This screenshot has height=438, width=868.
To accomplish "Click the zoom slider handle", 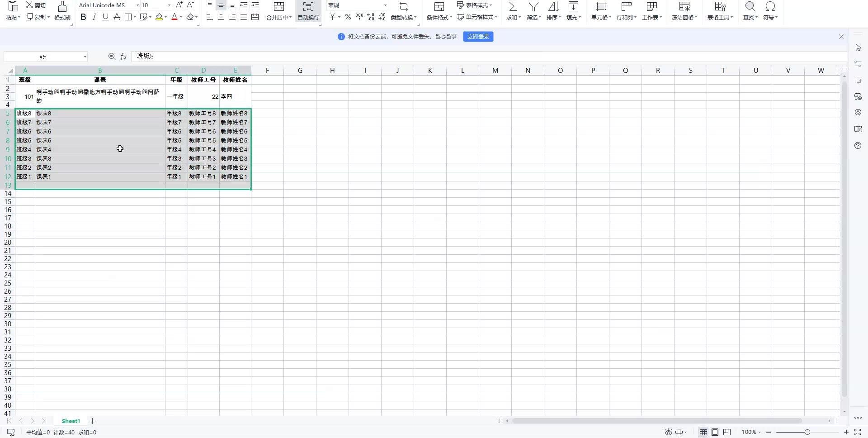I will pos(807,433).
